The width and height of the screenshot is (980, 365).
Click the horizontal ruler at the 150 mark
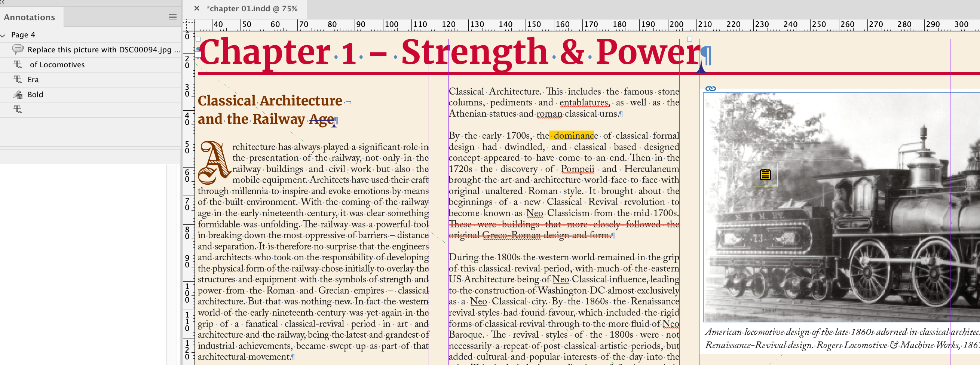coord(534,24)
